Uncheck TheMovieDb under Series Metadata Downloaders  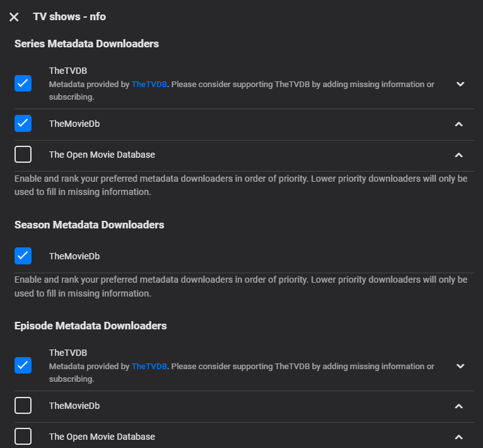(23, 124)
